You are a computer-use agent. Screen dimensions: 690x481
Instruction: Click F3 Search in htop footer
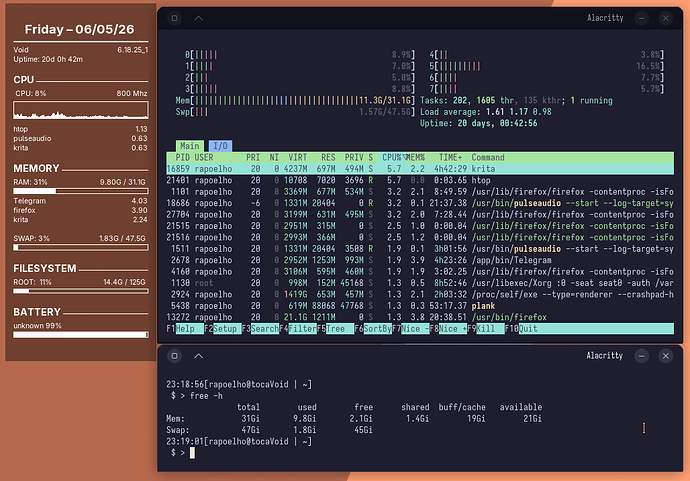click(260, 329)
